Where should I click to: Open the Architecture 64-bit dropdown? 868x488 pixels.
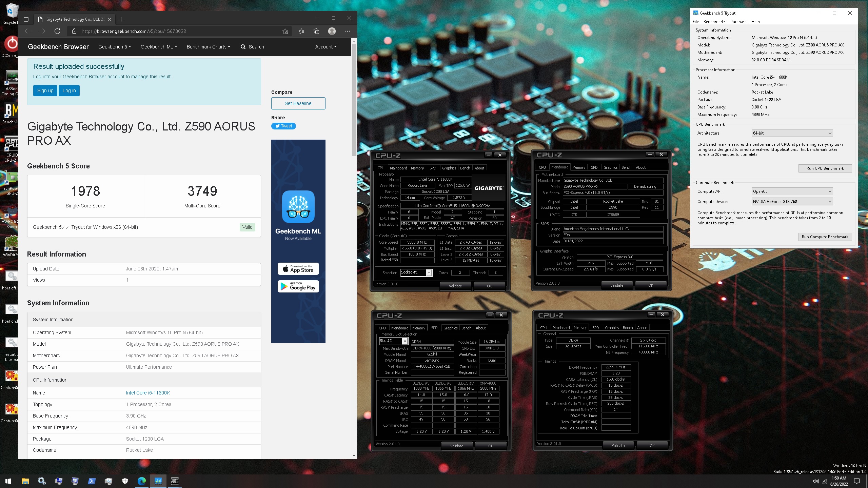tap(792, 133)
